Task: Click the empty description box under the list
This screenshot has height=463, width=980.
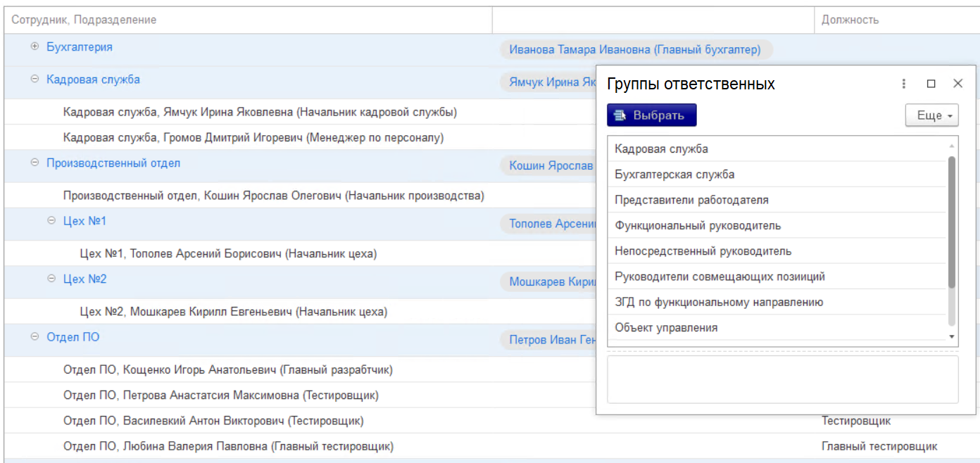Action: 782,379
